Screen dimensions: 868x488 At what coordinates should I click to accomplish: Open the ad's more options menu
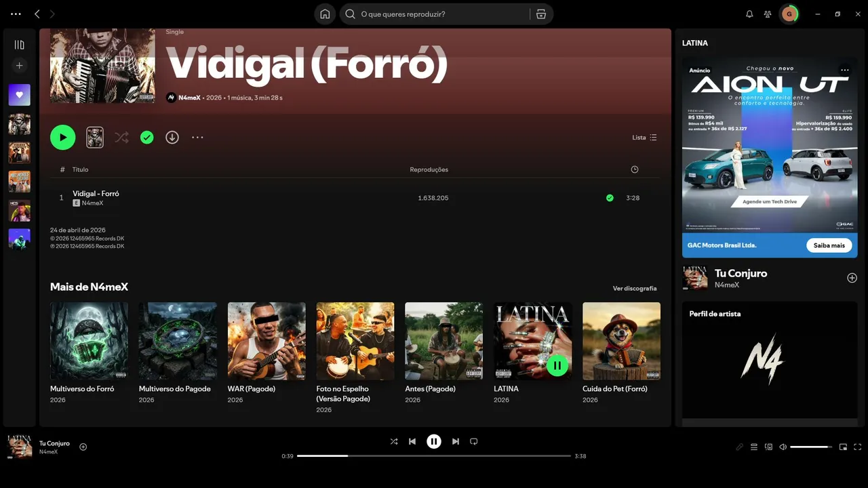(x=845, y=70)
